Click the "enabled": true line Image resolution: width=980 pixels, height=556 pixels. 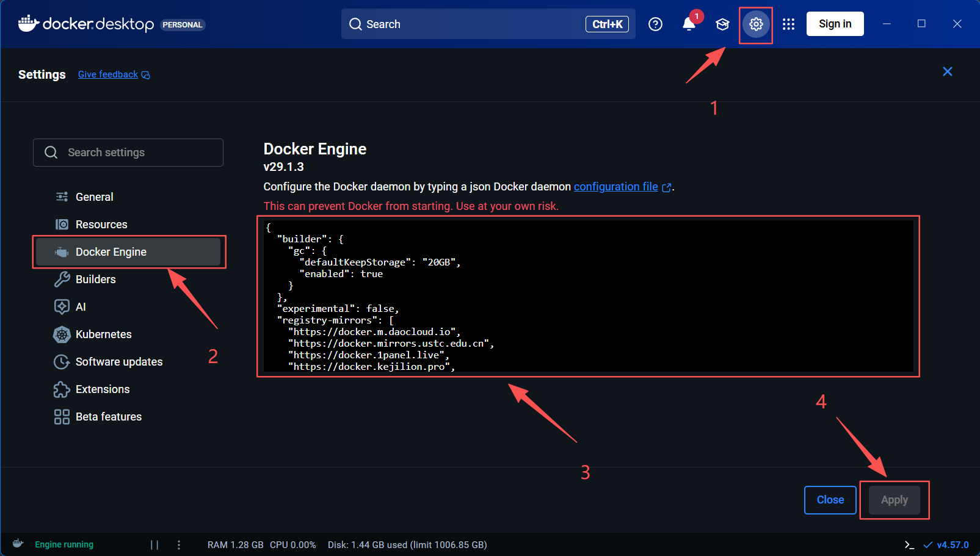coord(341,274)
